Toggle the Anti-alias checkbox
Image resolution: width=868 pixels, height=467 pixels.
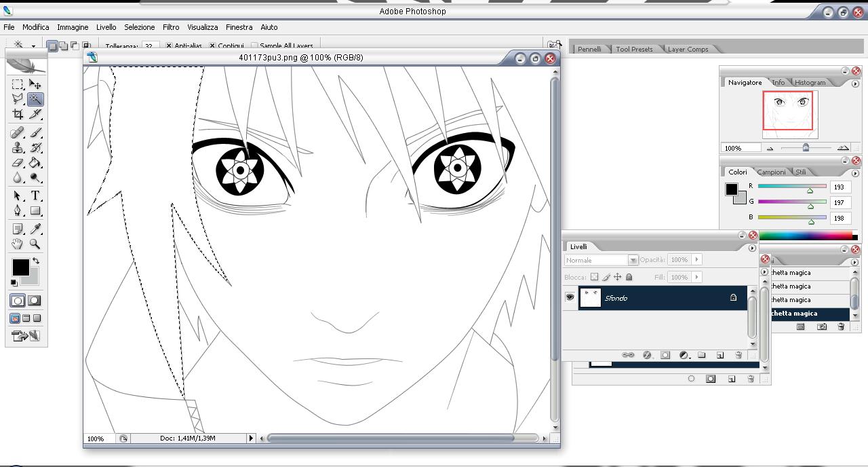[169, 46]
